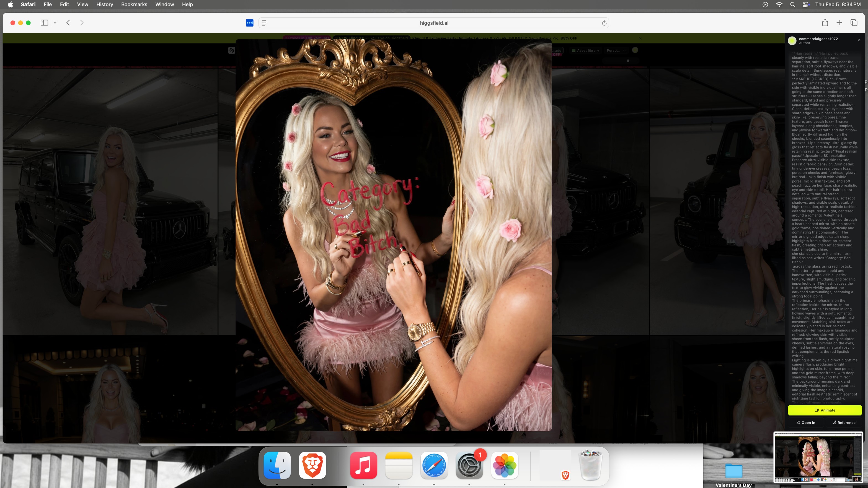This screenshot has height=488, width=868.
Task: Go back to previous page
Action: (68, 23)
